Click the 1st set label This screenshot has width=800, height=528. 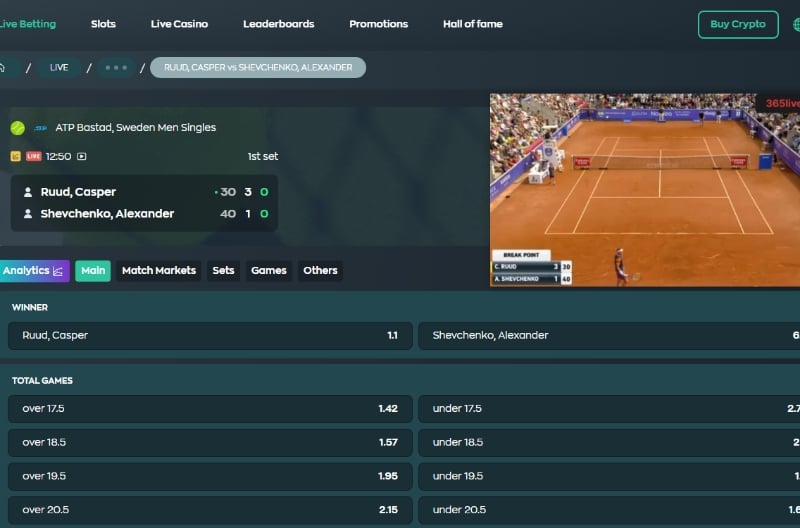pos(263,156)
